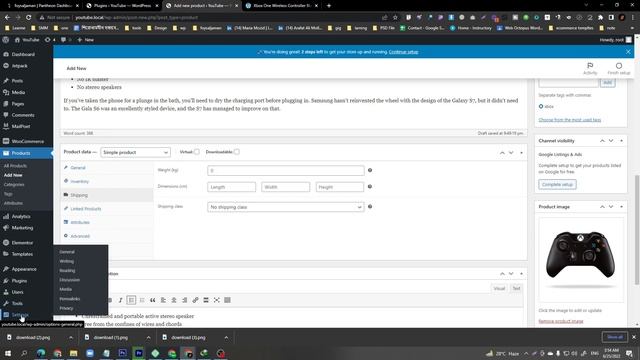Click the Users icon in the sidebar

(x=6, y=292)
